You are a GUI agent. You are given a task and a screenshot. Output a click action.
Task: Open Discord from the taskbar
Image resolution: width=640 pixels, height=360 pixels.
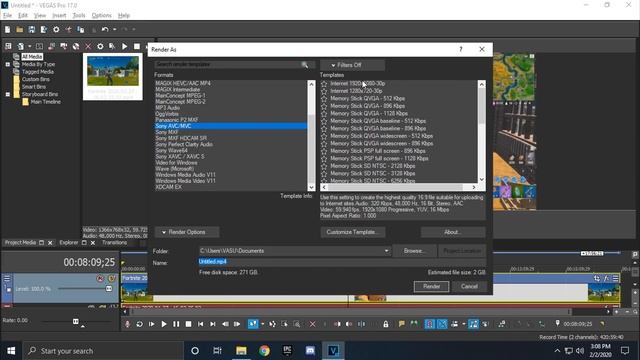310,351
